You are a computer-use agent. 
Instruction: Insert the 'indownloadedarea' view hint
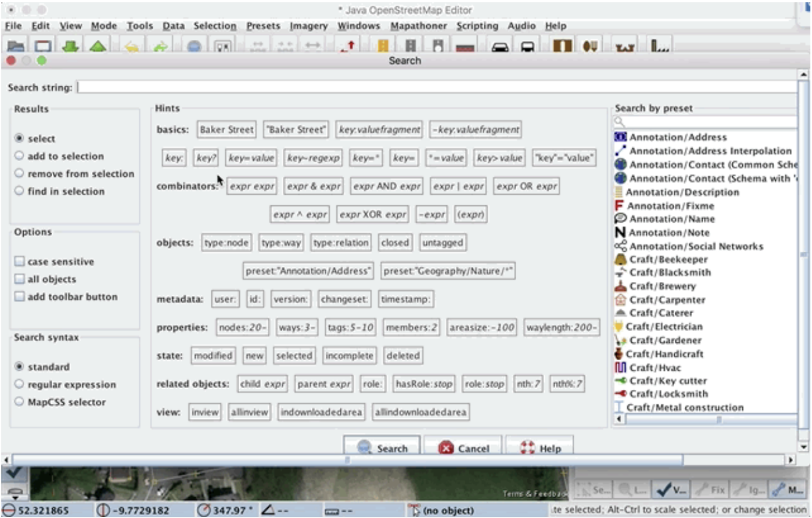321,412
